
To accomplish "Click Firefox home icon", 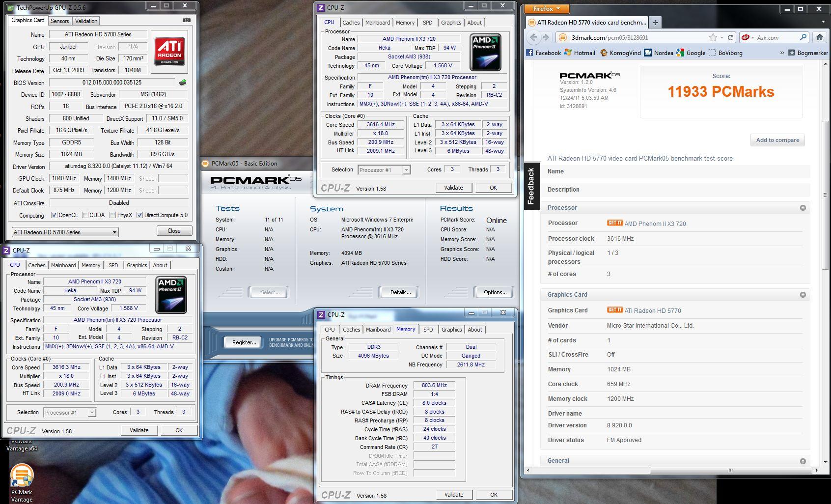I will tap(819, 37).
